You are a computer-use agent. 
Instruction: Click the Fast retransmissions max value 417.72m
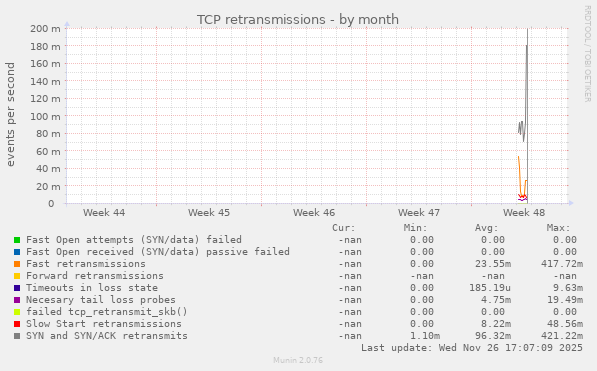[x=562, y=264]
